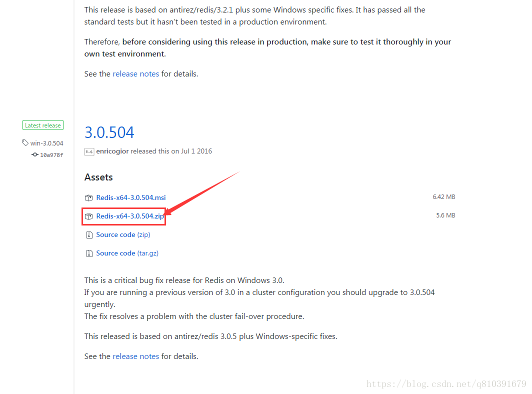Open the win-3.0.504 tag link
This screenshot has height=394, width=532.
coord(46,143)
